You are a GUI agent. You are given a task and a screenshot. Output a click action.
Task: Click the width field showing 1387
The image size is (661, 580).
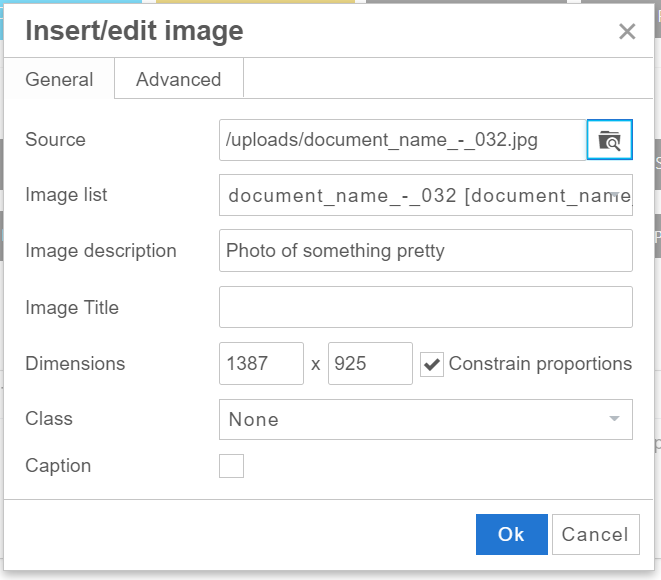click(x=261, y=364)
